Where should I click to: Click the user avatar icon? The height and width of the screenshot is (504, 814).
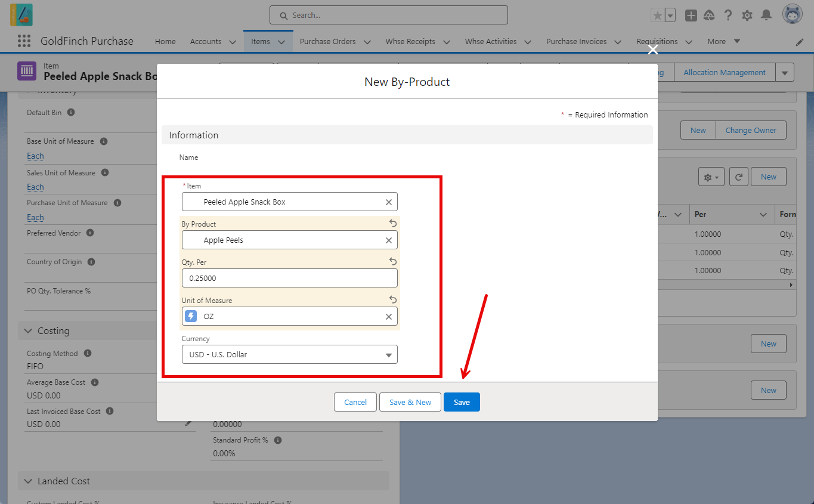[793, 15]
